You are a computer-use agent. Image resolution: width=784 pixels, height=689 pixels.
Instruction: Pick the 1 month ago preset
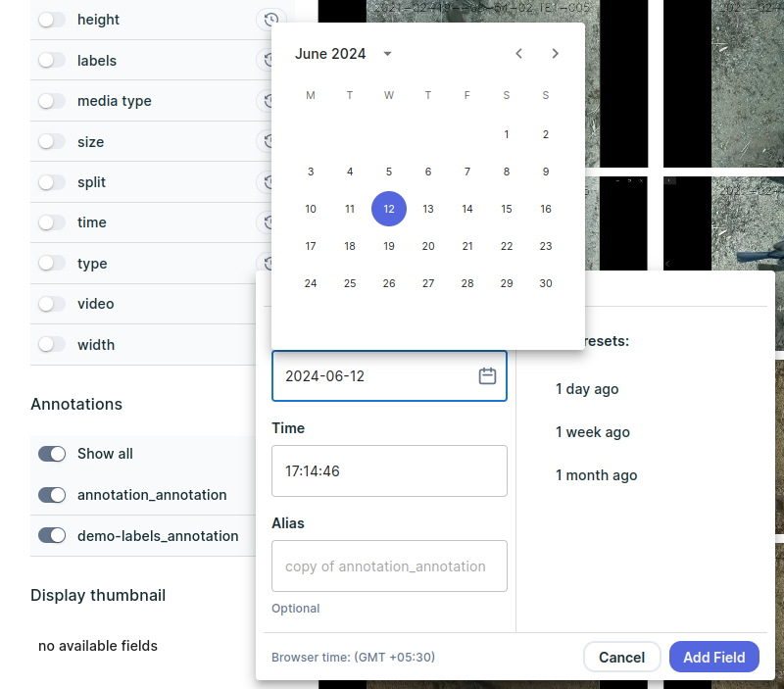596,475
